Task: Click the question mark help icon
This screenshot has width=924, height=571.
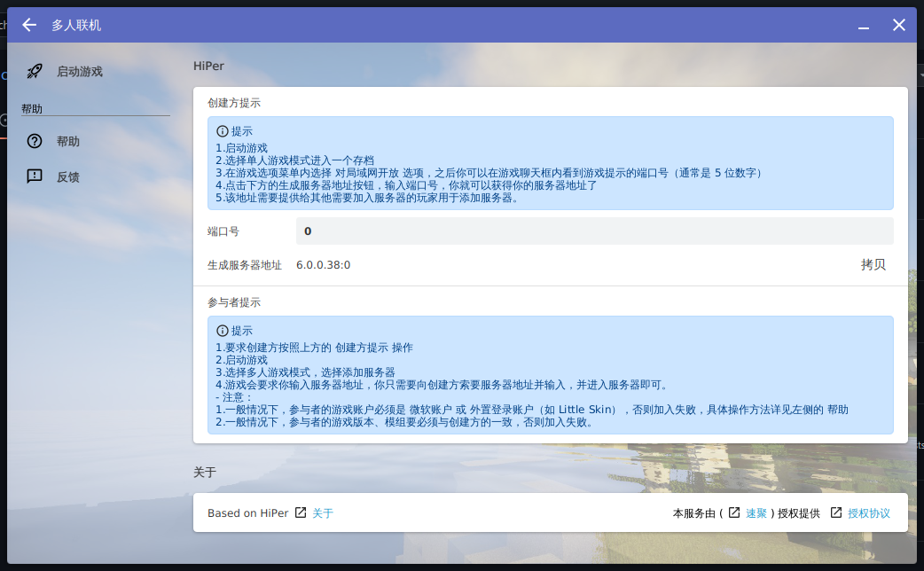Action: [35, 142]
